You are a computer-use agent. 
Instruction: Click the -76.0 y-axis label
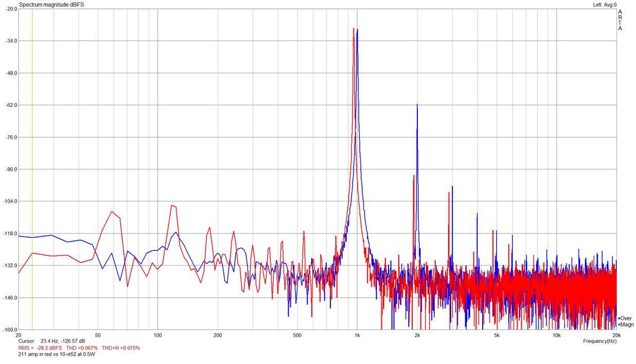11,137
